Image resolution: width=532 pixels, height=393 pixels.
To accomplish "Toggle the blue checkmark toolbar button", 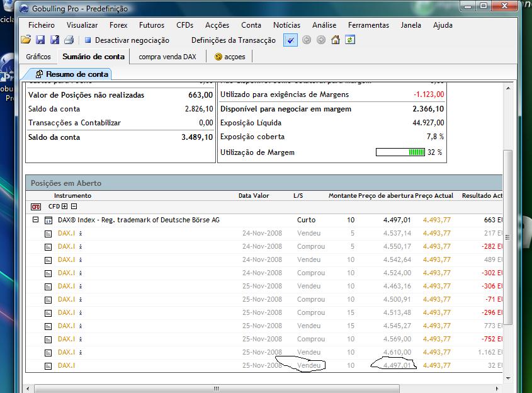I will (290, 40).
